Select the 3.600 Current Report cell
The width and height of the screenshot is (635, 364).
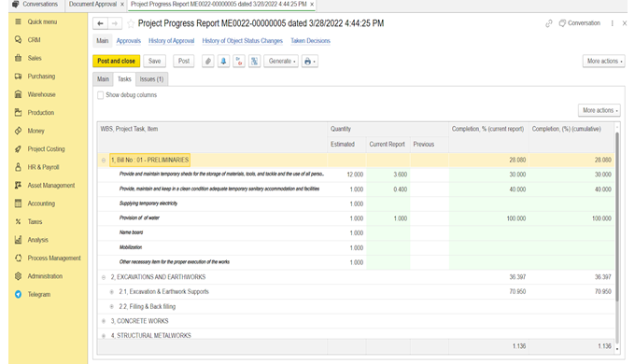click(388, 175)
